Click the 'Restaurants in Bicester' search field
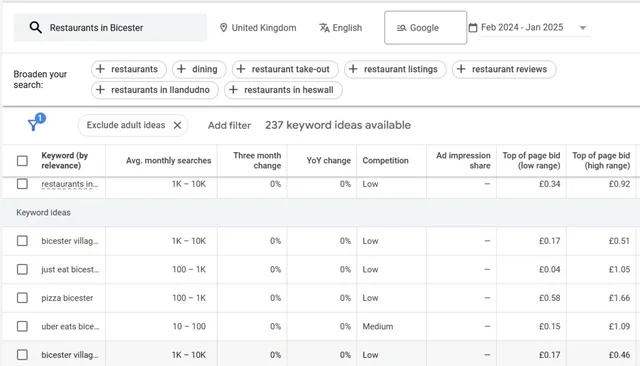The width and height of the screenshot is (640, 366). (x=110, y=28)
